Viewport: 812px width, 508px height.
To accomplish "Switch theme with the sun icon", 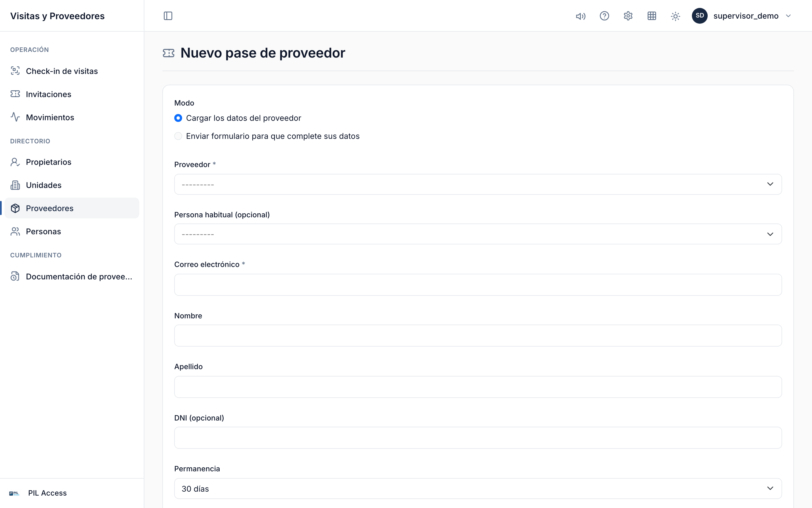I will [x=676, y=16].
